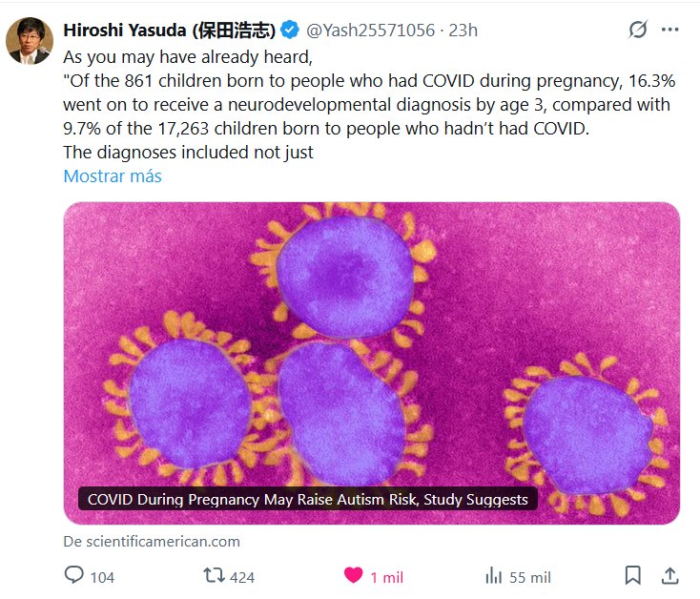Click the Hiroshi Yasuda display name

tap(169, 31)
